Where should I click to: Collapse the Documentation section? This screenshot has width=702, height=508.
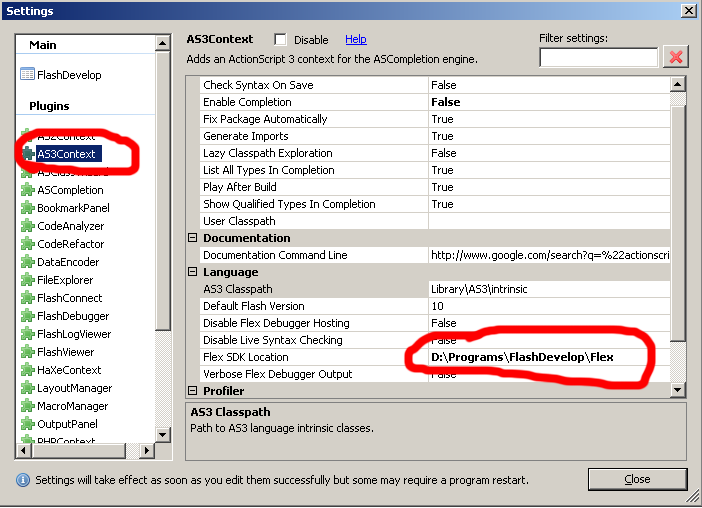point(193,238)
